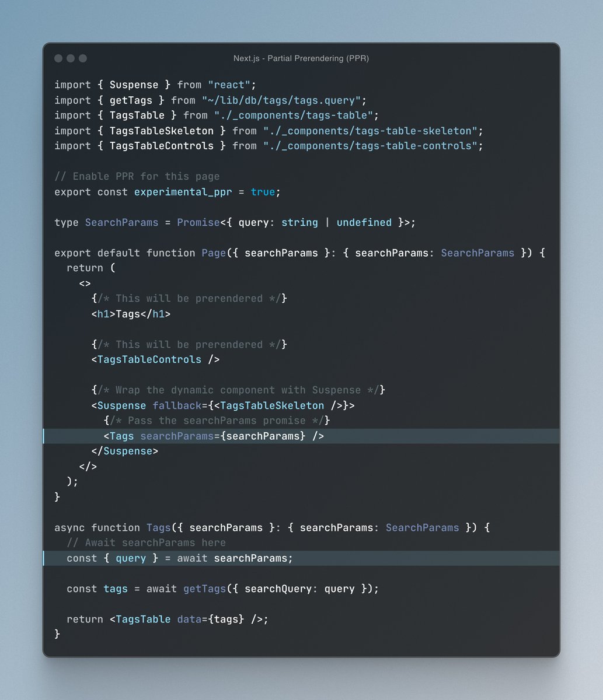
Task: Click the "data={tags}" prop
Action: [211, 619]
